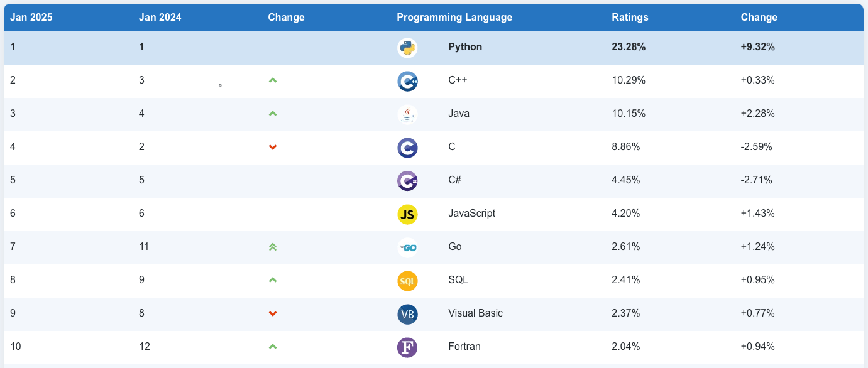868x368 pixels.
Task: Click the red down arrow in the C row
Action: 273,147
